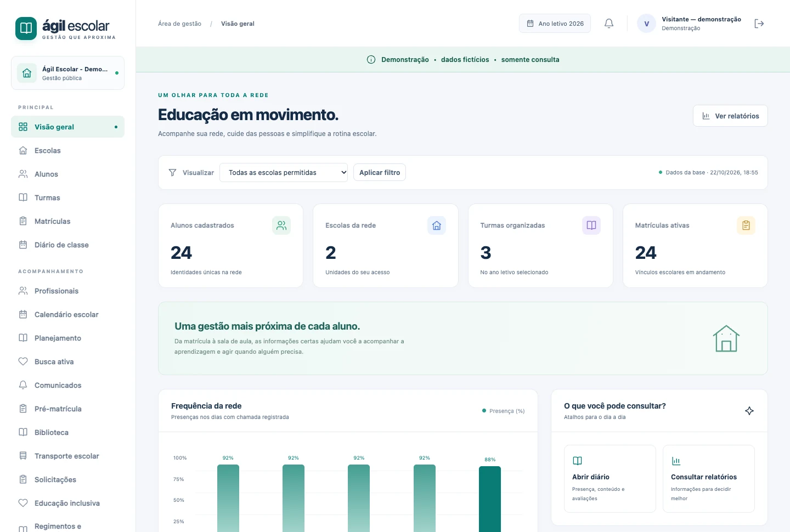The width and height of the screenshot is (790, 532).
Task: Click the blue house icon on Escolas da rede card
Action: pyautogui.click(x=437, y=225)
